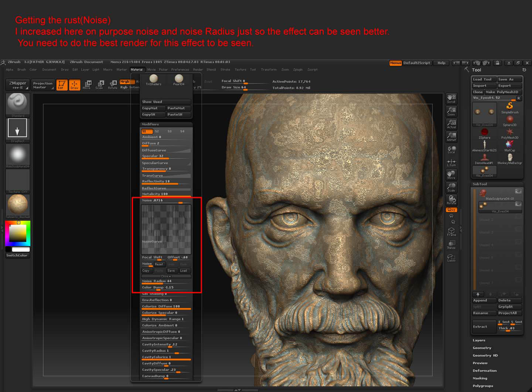Select the Pearl04 material sphere

click(179, 80)
